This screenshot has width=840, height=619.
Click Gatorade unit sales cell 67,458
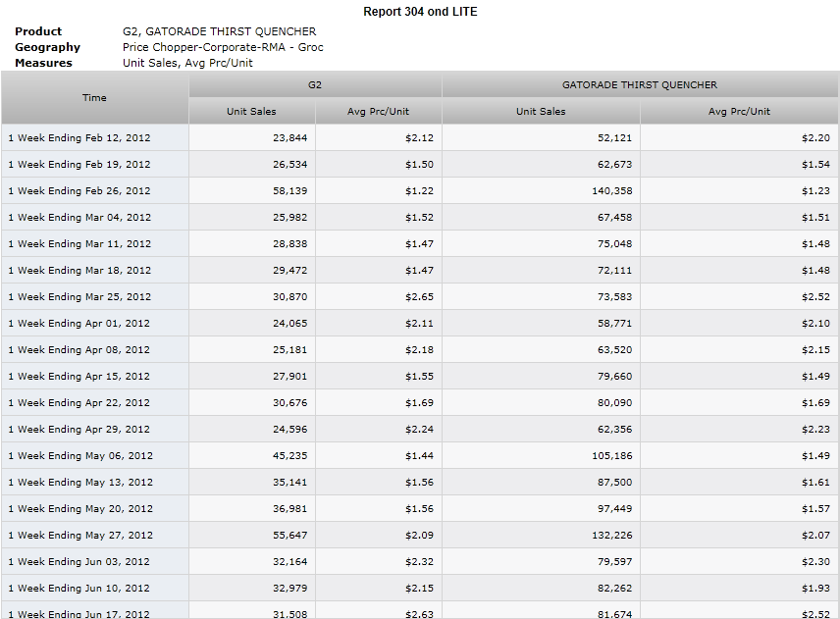(x=541, y=218)
